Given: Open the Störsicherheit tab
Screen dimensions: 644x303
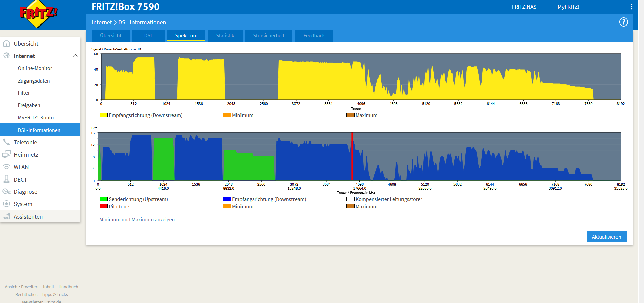Looking at the screenshot, I should click(x=269, y=36).
